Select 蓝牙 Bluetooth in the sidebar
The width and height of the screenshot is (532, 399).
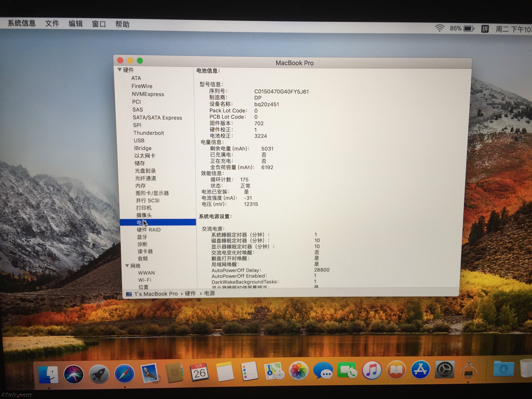[142, 237]
